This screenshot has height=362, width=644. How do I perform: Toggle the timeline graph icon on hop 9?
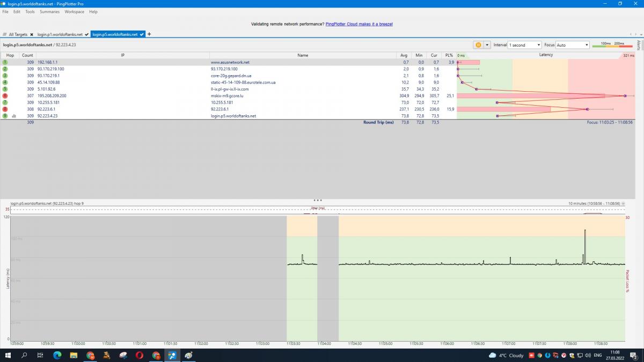(14, 116)
